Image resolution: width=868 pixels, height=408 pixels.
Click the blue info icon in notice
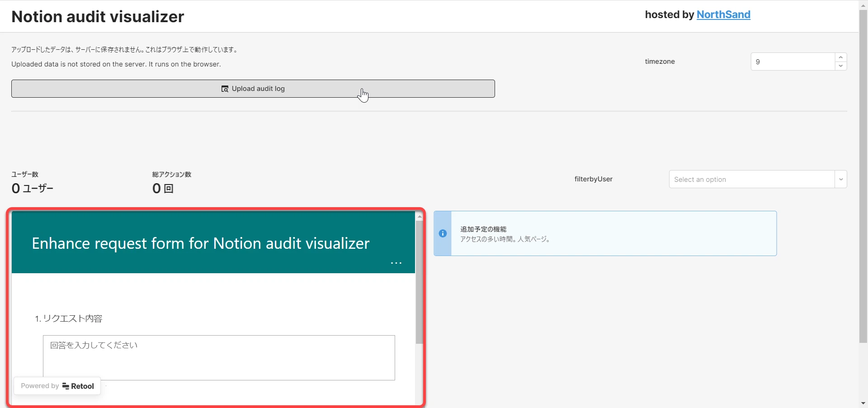pyautogui.click(x=443, y=233)
